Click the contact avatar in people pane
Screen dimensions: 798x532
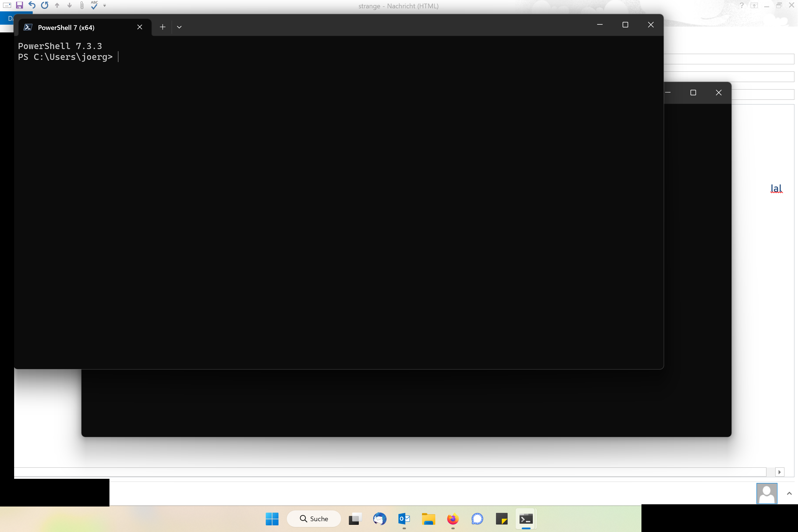[x=767, y=494]
